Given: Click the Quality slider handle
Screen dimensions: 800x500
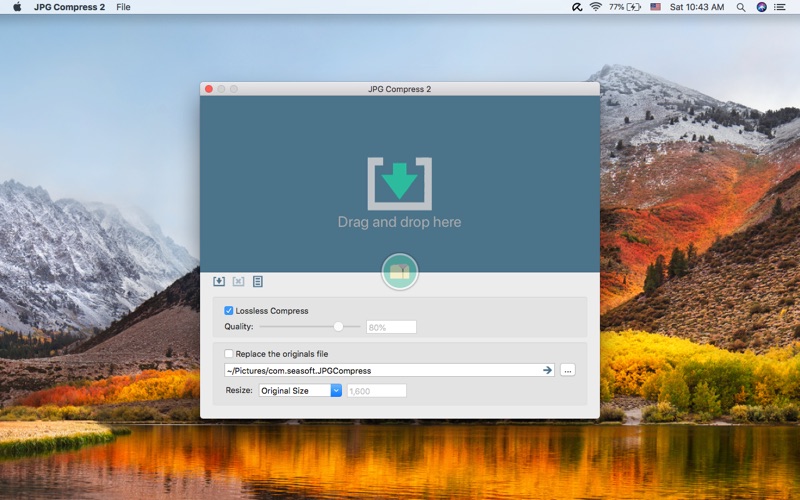Looking at the screenshot, I should tap(338, 327).
